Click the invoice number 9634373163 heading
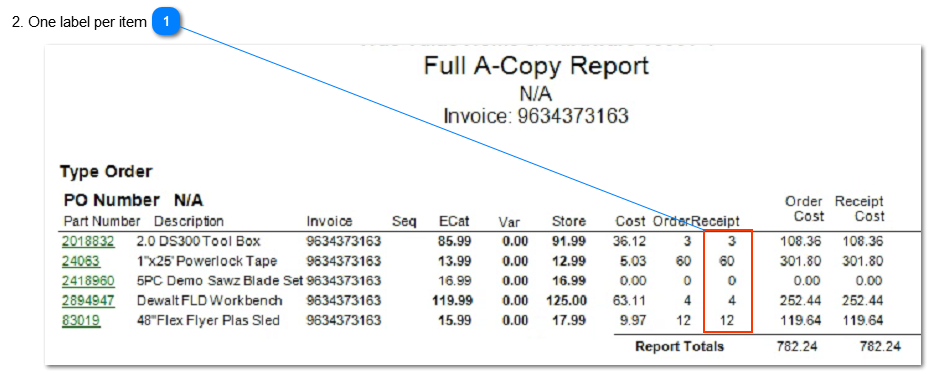This screenshot has height=374, width=930. coord(536,116)
